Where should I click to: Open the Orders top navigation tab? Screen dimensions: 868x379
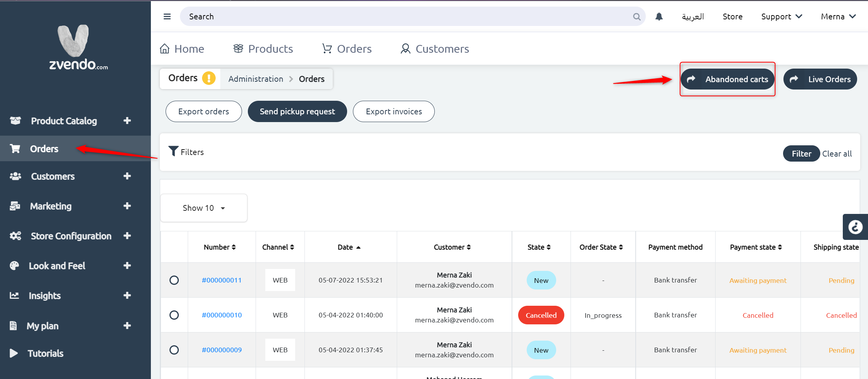coord(347,49)
